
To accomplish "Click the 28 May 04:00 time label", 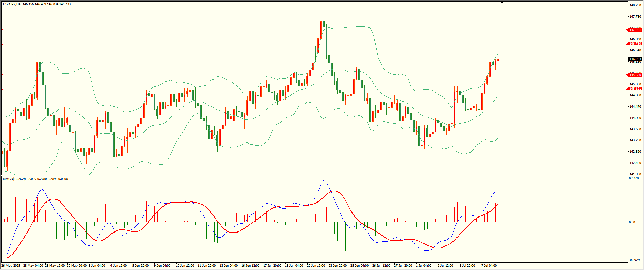I will pyautogui.click(x=33, y=266).
